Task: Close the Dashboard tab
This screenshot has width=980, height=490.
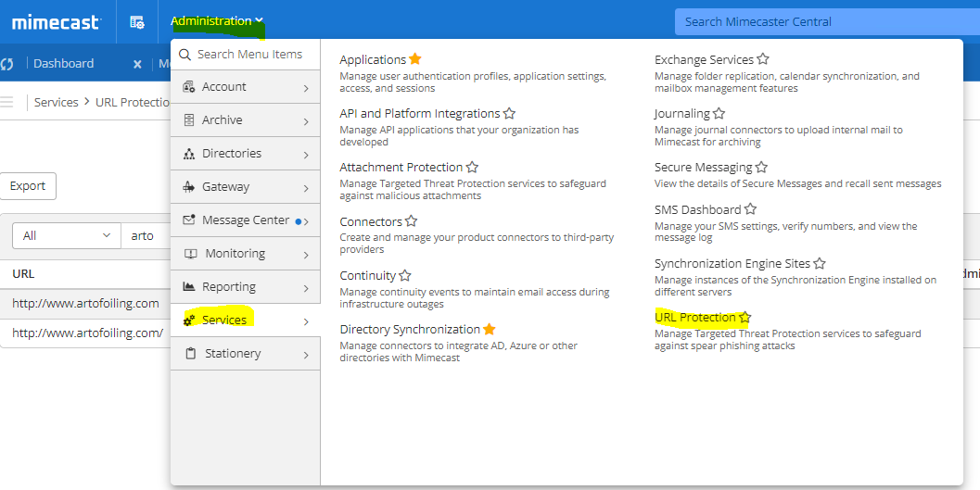Action: 137,64
